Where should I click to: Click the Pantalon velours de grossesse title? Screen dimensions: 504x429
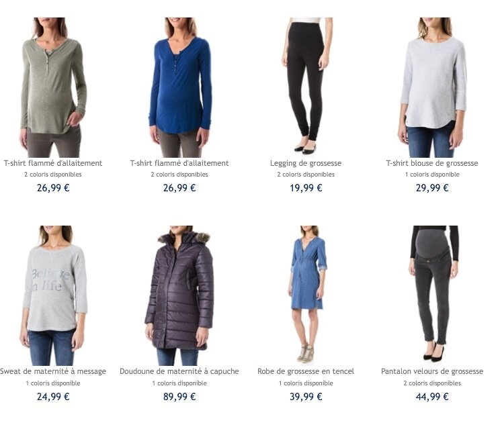[432, 371]
